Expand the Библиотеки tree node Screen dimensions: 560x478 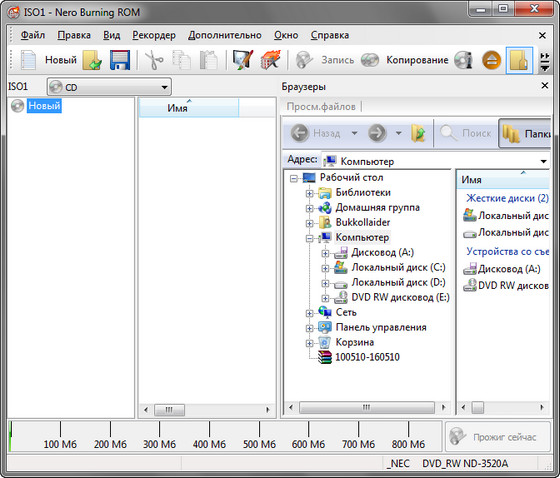pyautogui.click(x=309, y=193)
